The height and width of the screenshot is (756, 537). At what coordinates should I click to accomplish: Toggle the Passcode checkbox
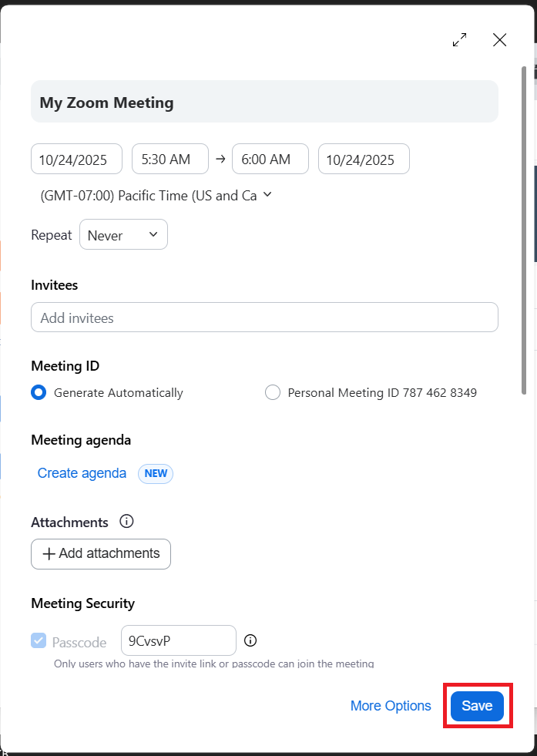(39, 641)
